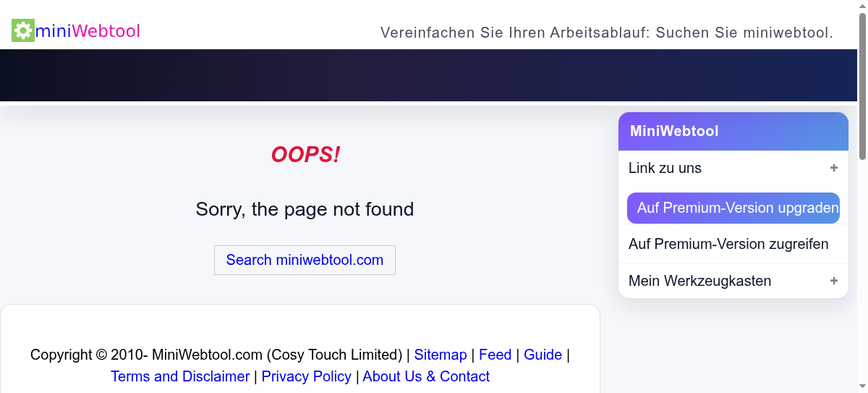868x393 pixels.
Task: Click the MiniWebtool sidebar panel header
Action: pos(733,131)
